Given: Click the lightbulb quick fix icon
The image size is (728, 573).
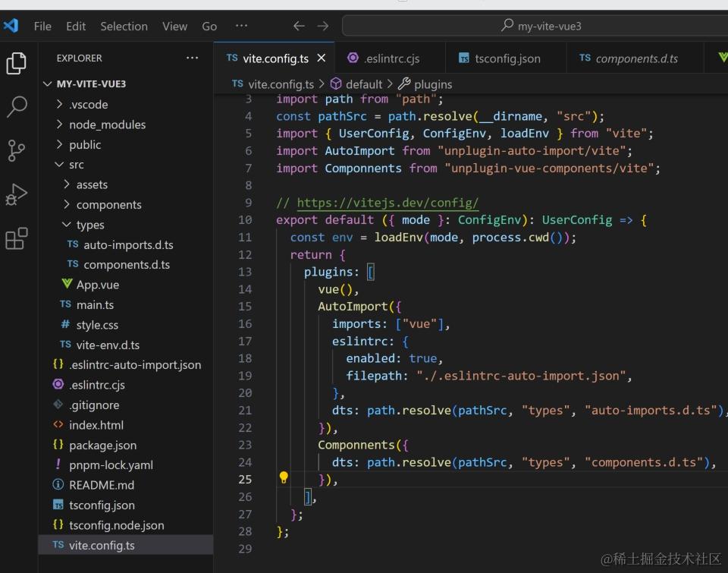Looking at the screenshot, I should coord(284,477).
